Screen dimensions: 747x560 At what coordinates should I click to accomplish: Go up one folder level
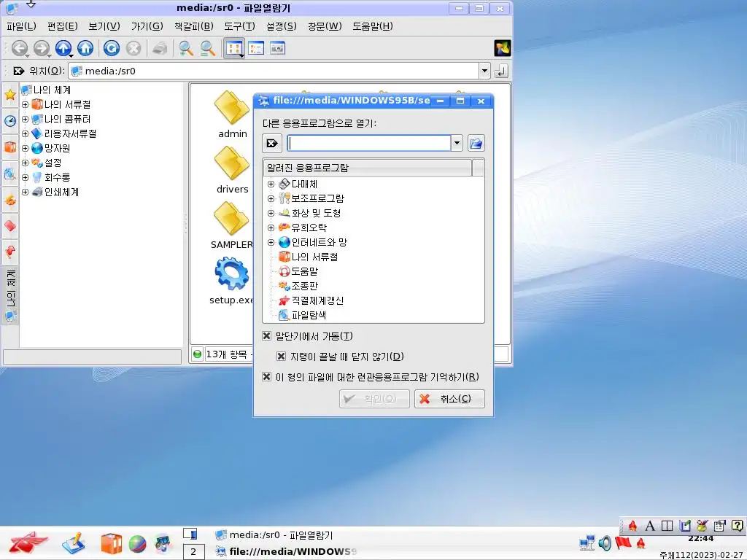[63, 48]
